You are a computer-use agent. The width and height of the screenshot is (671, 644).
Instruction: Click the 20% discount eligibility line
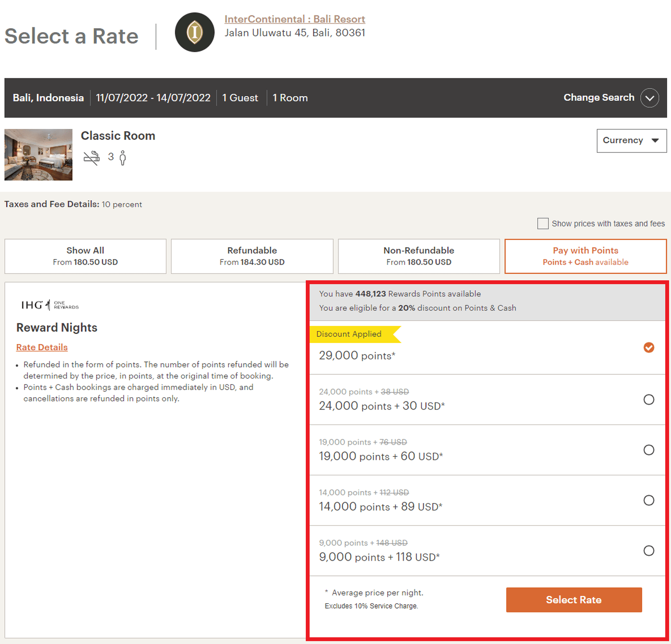(418, 308)
